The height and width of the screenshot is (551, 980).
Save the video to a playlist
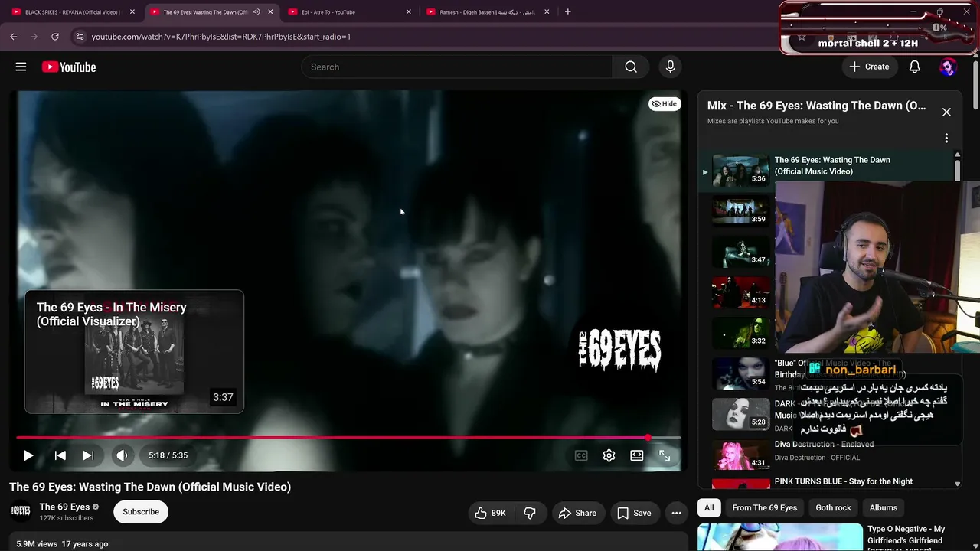634,513
